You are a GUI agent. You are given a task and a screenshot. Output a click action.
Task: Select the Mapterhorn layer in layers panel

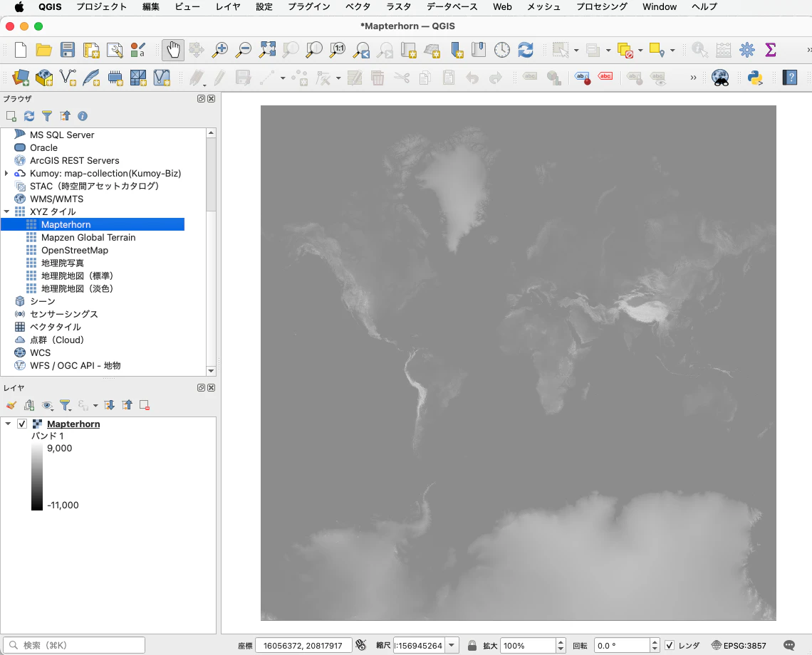pyautogui.click(x=73, y=424)
